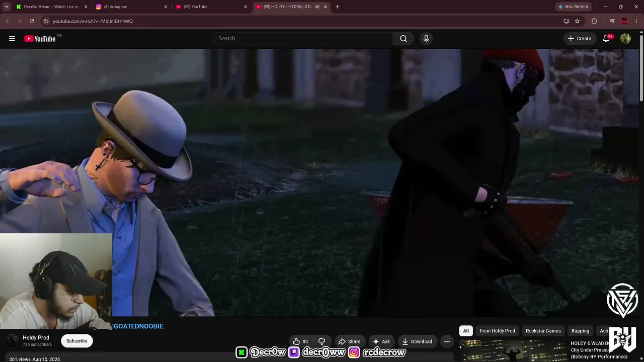Screen dimensions: 644x362
Task: Subscribe to Holdy Prod
Action: pyautogui.click(x=77, y=341)
